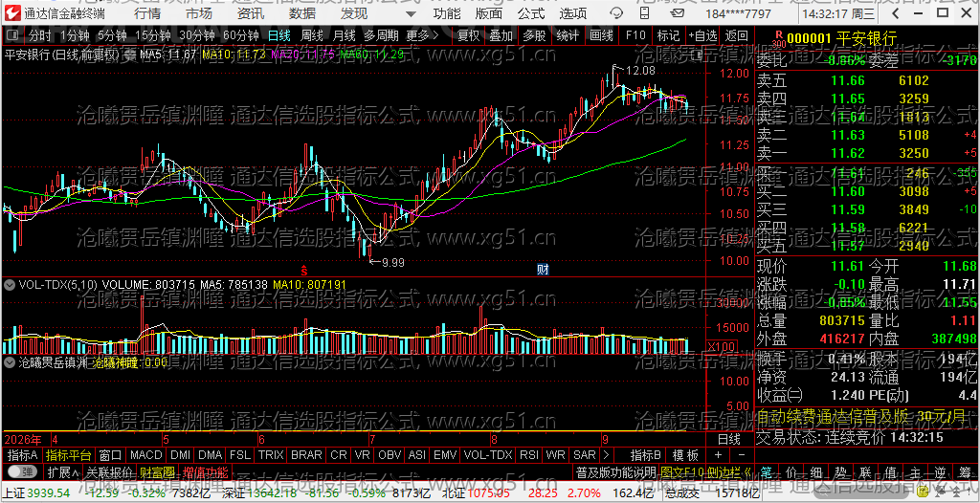Click the minus button beside 模板
This screenshot has width=980, height=503.
[742, 454]
